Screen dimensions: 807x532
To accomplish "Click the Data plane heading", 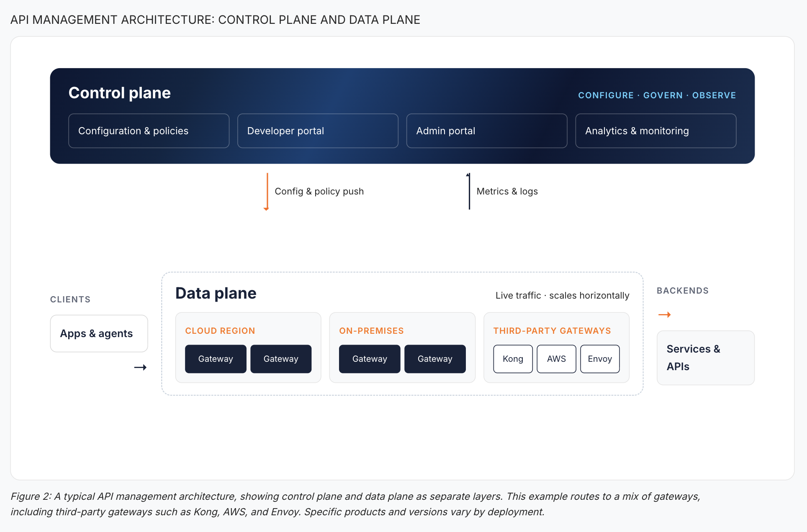I will coord(216,293).
